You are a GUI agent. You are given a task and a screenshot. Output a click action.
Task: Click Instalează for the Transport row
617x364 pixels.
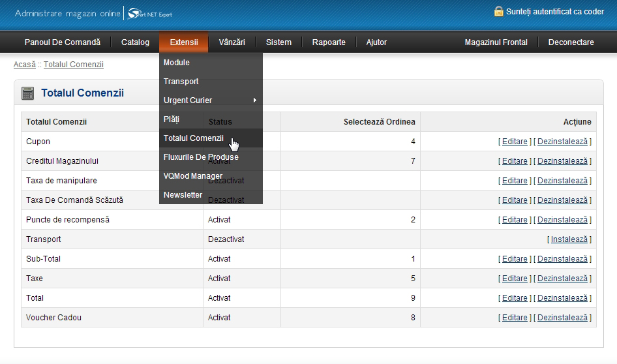569,239
